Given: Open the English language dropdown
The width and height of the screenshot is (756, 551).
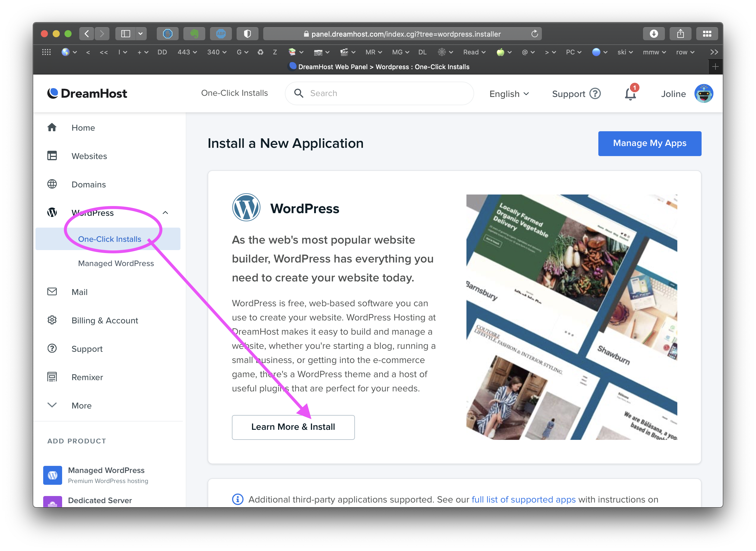Looking at the screenshot, I should tap(509, 94).
